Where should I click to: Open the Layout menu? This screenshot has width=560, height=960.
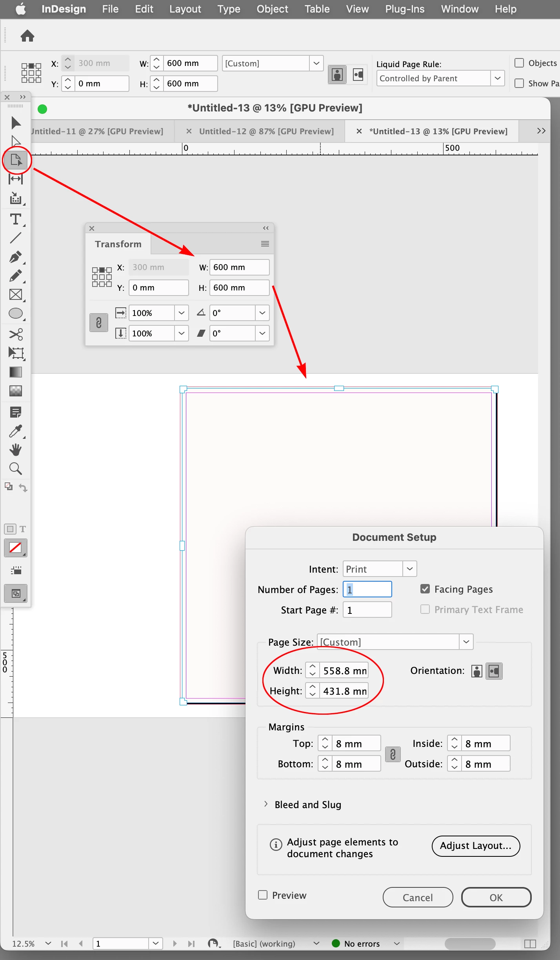(x=185, y=9)
